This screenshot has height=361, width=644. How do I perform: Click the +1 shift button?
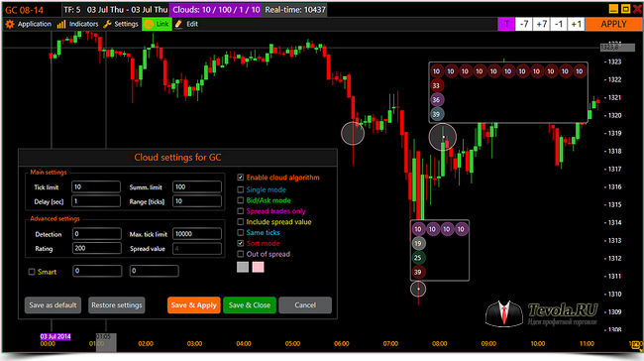click(577, 24)
